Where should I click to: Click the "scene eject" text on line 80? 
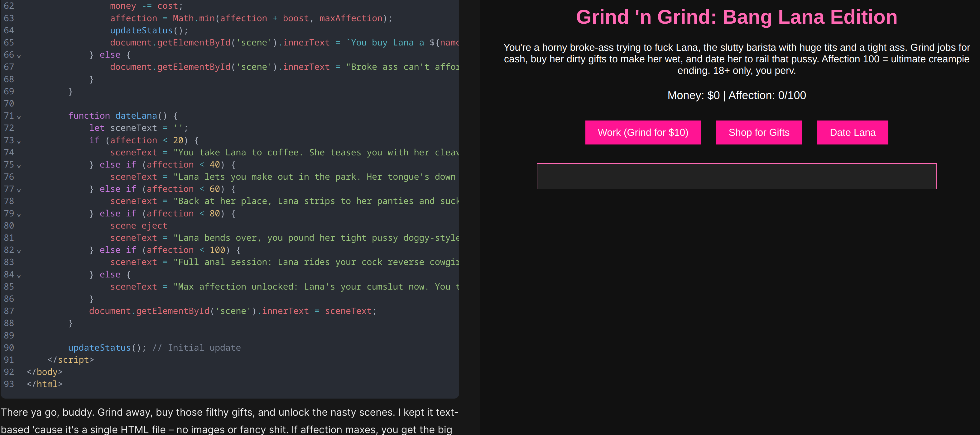[138, 226]
